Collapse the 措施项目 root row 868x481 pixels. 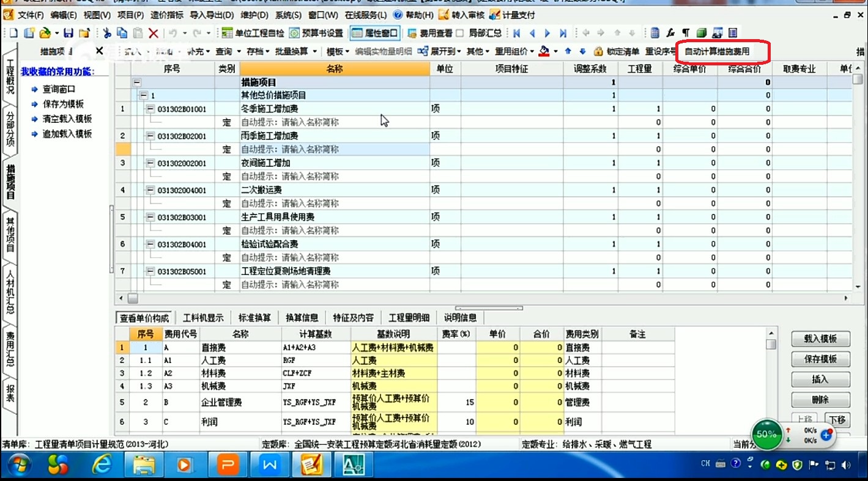pyautogui.click(x=137, y=82)
